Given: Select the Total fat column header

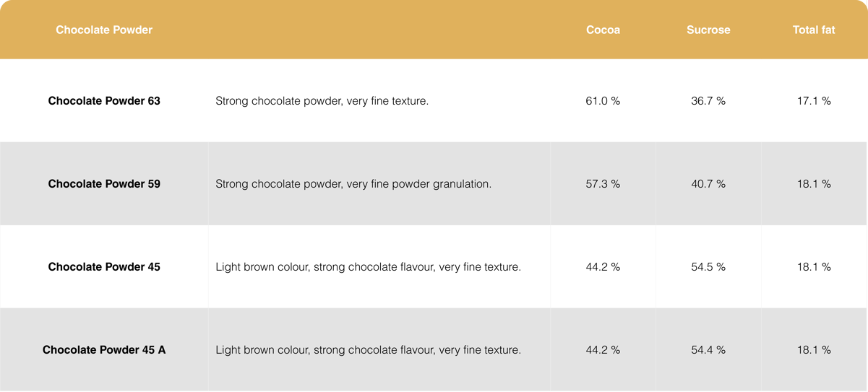Looking at the screenshot, I should (814, 30).
